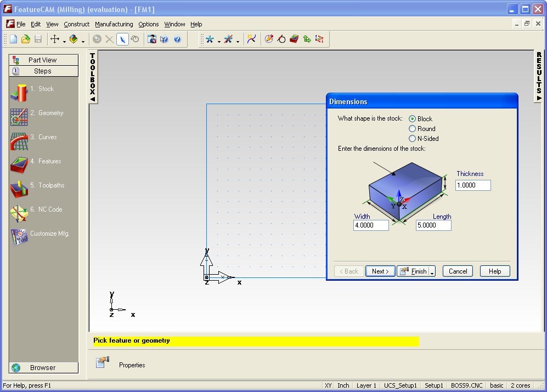Open the Manufacturing menu
This screenshot has width=547, height=392.
pos(114,24)
